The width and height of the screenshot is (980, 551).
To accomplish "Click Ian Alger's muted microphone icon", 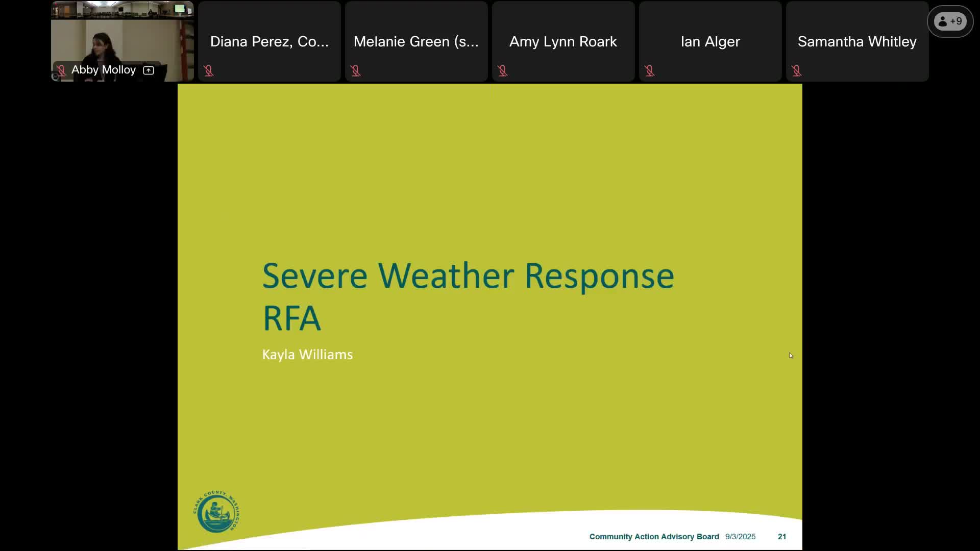I will [x=650, y=71].
